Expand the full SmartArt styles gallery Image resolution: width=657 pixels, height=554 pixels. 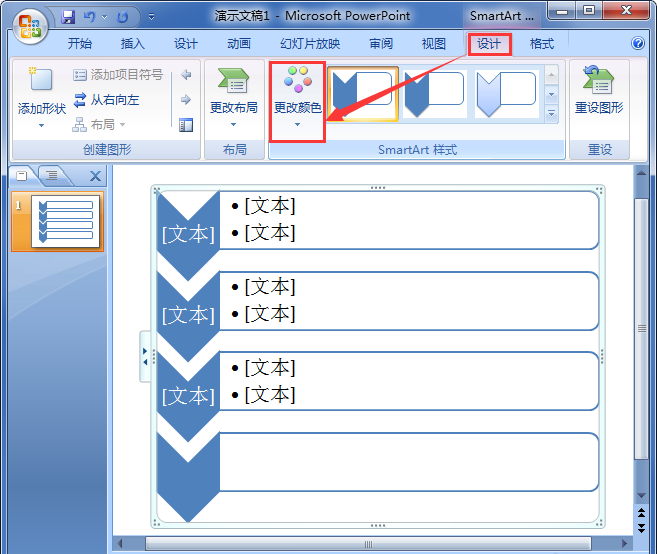pyautogui.click(x=551, y=114)
